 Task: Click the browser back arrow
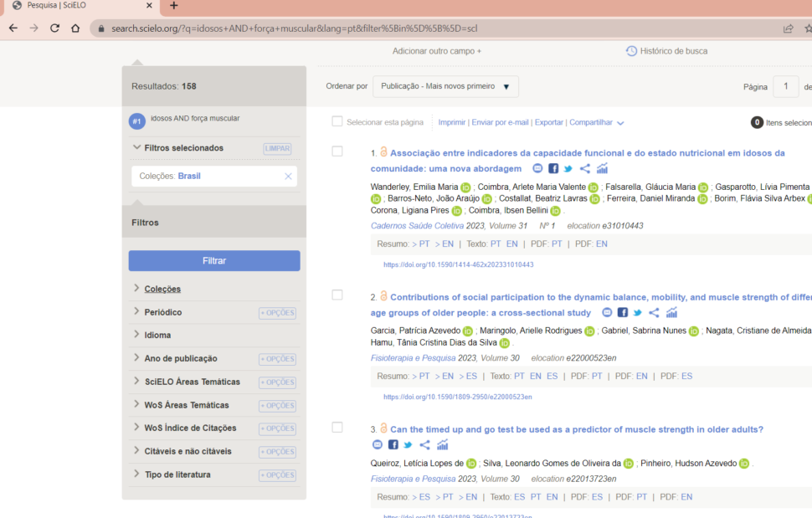click(13, 28)
